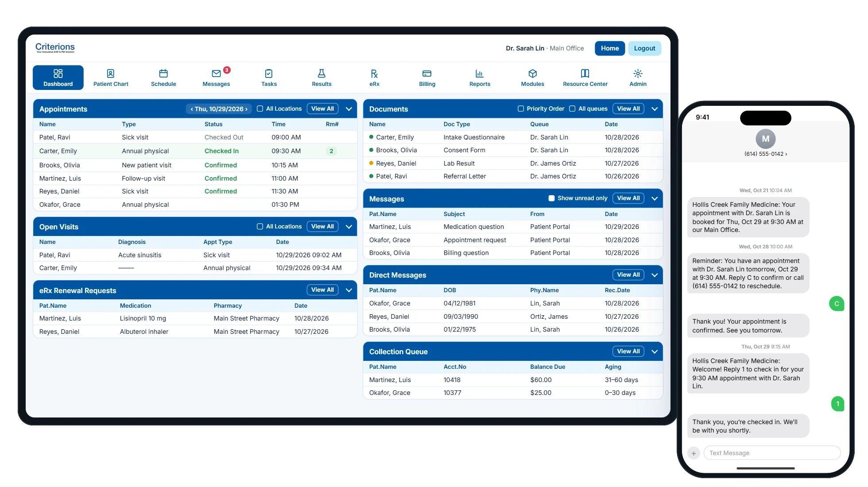Tap the (614) 555-0142 contact link
The height and width of the screenshot is (487, 868).
765,154
